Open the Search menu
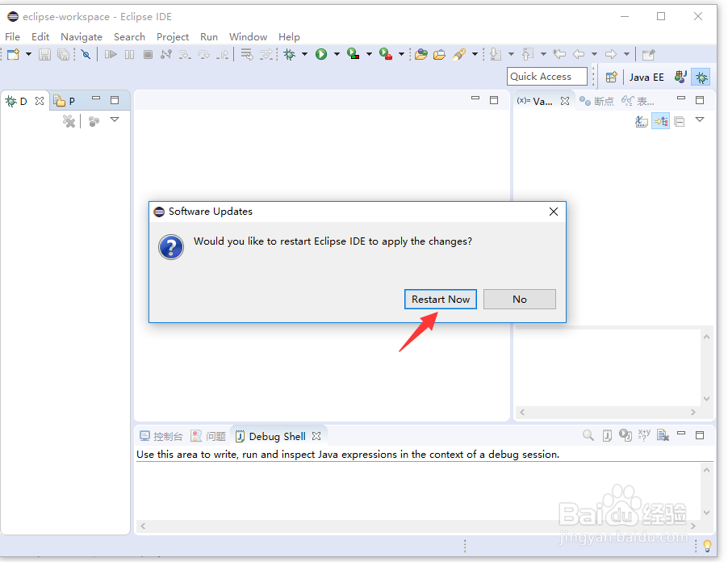Screen dimensions: 728x562 129,36
